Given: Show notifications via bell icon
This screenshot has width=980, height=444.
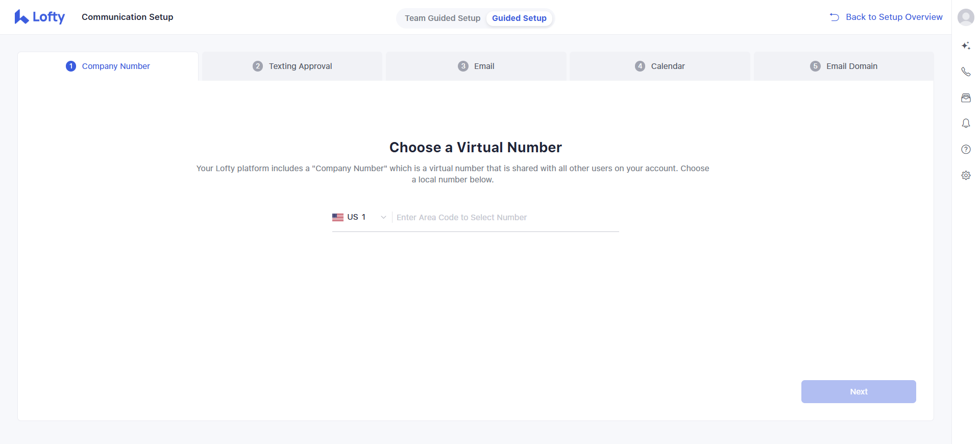Looking at the screenshot, I should (x=966, y=124).
